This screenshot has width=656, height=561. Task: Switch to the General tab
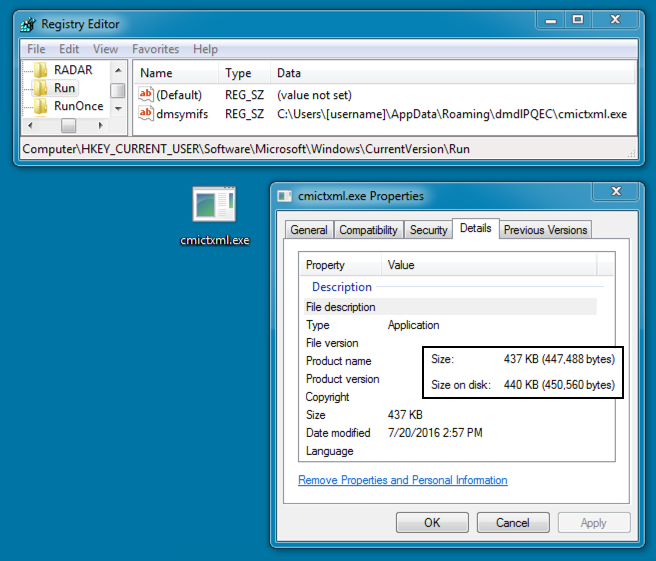pos(308,230)
